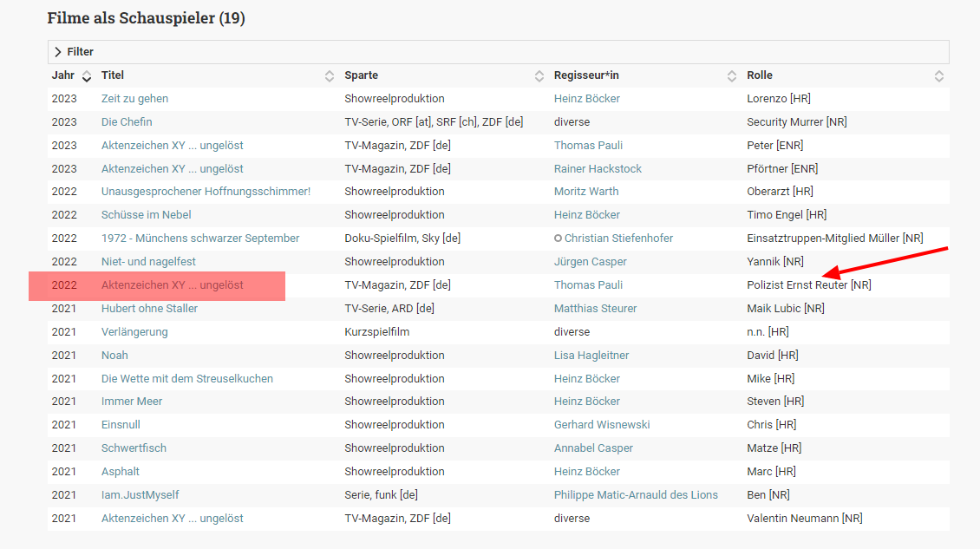Image resolution: width=980 pixels, height=549 pixels.
Task: Click sort icon in Regisseur*in column header
Action: [732, 76]
